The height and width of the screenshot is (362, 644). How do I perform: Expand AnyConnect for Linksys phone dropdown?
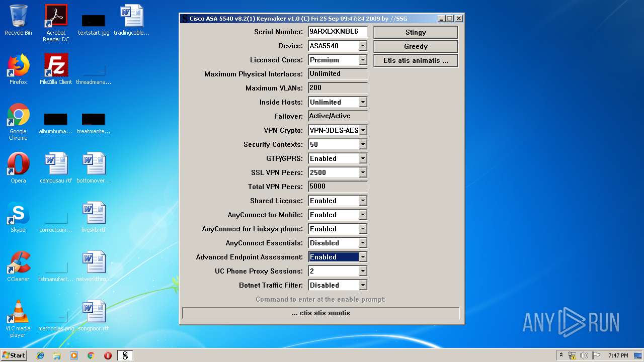[363, 229]
